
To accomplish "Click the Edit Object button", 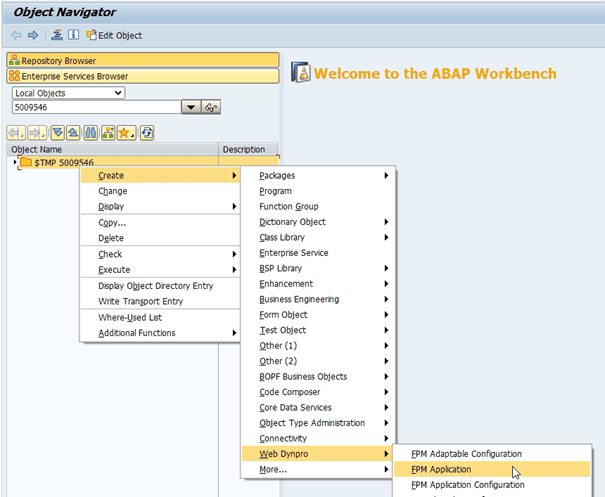I will coord(114,36).
